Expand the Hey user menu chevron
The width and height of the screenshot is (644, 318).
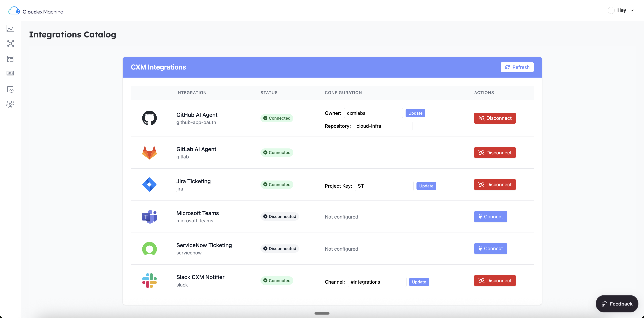point(632,11)
